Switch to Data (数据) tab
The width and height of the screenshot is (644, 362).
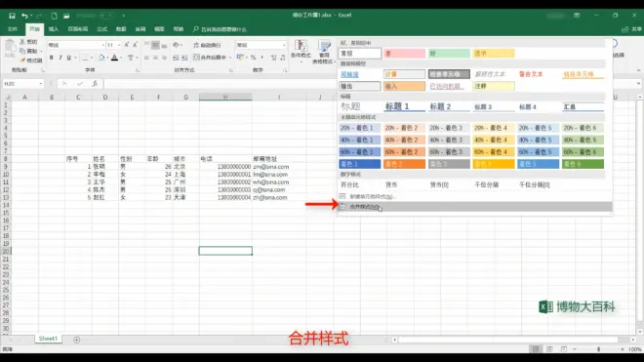click(x=121, y=29)
